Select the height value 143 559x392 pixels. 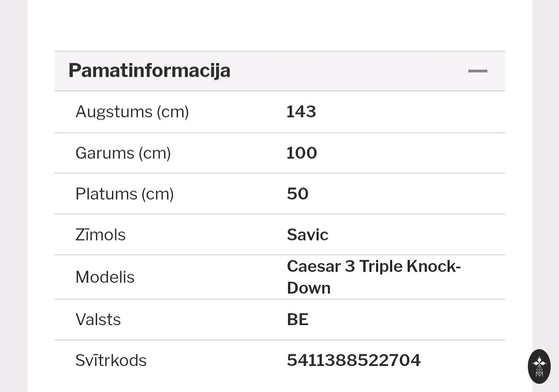[x=301, y=112]
